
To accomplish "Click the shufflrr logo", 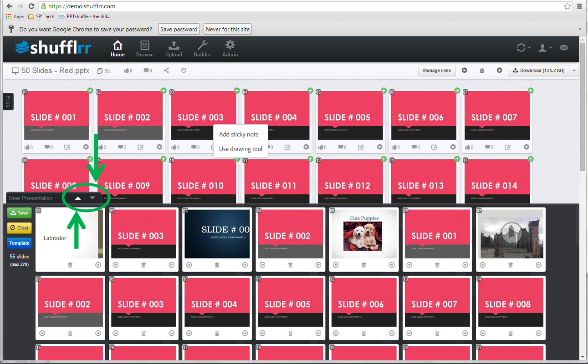I will coord(53,47).
